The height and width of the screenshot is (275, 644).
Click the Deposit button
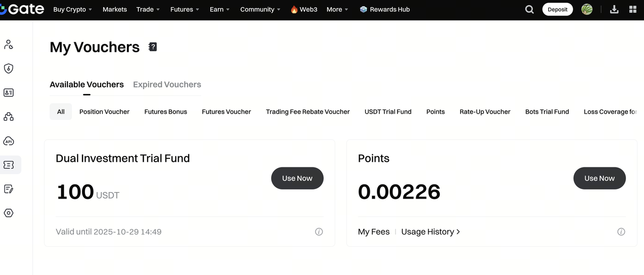coord(557,10)
